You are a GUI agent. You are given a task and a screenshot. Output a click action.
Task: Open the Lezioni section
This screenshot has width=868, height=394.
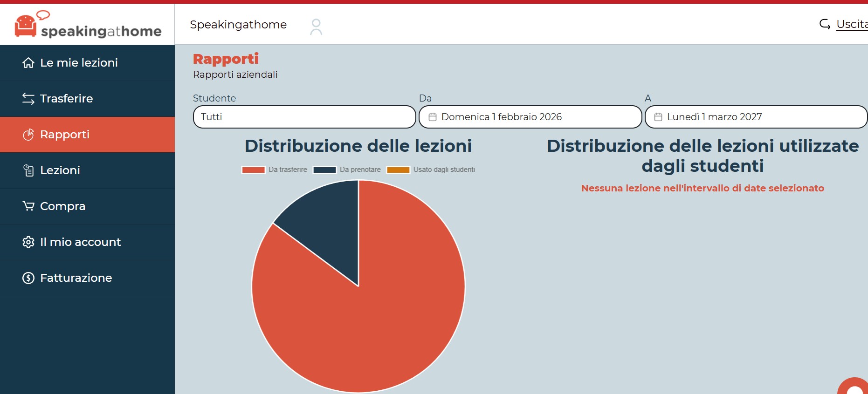(87, 170)
